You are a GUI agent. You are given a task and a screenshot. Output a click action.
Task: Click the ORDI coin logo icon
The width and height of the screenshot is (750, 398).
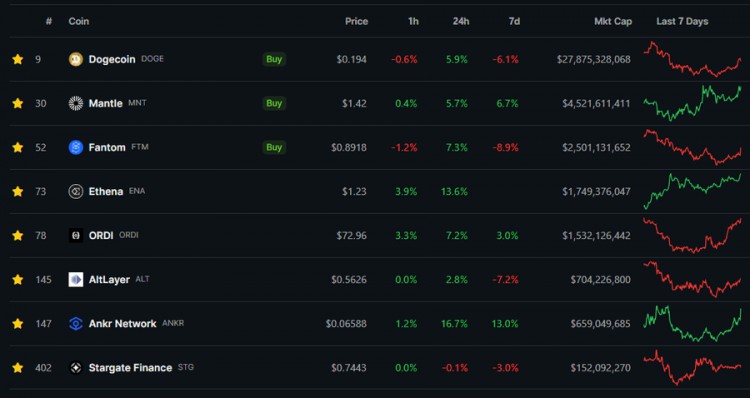coord(76,235)
